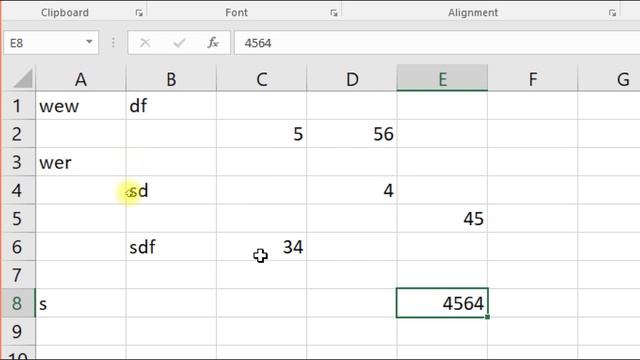Click cell containing 'wew'
The height and width of the screenshot is (360, 640).
[x=81, y=106]
